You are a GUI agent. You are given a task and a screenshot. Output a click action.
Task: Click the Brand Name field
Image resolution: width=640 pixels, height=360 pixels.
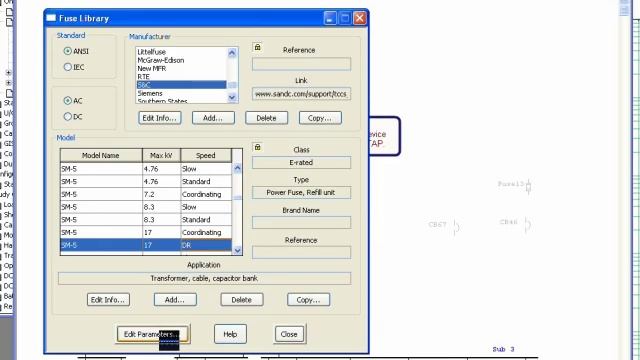pyautogui.click(x=301, y=222)
